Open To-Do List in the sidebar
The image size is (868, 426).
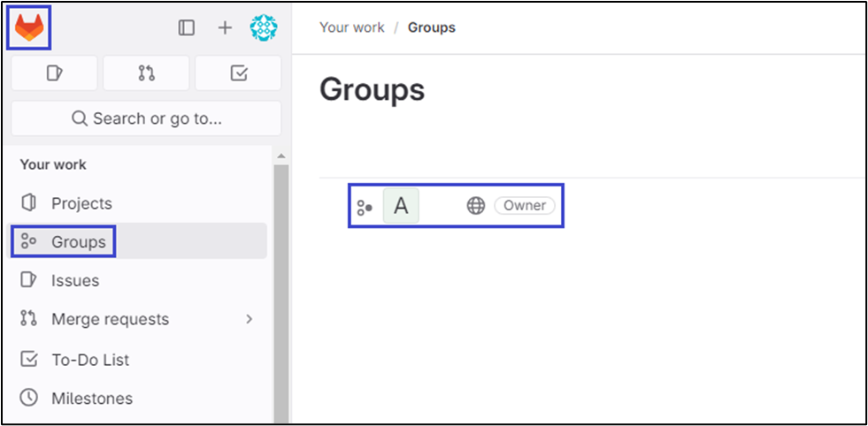click(90, 360)
